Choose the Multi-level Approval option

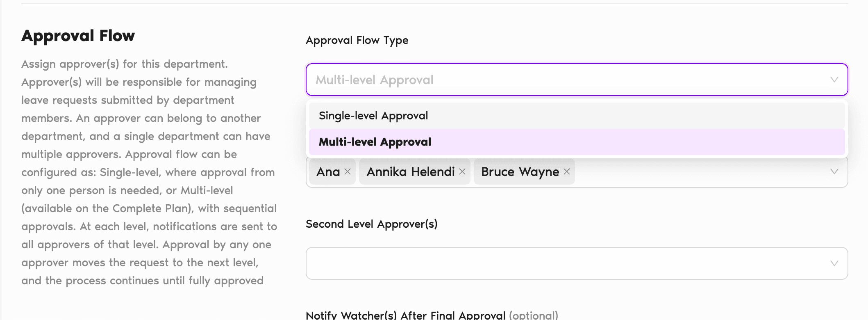click(x=375, y=142)
